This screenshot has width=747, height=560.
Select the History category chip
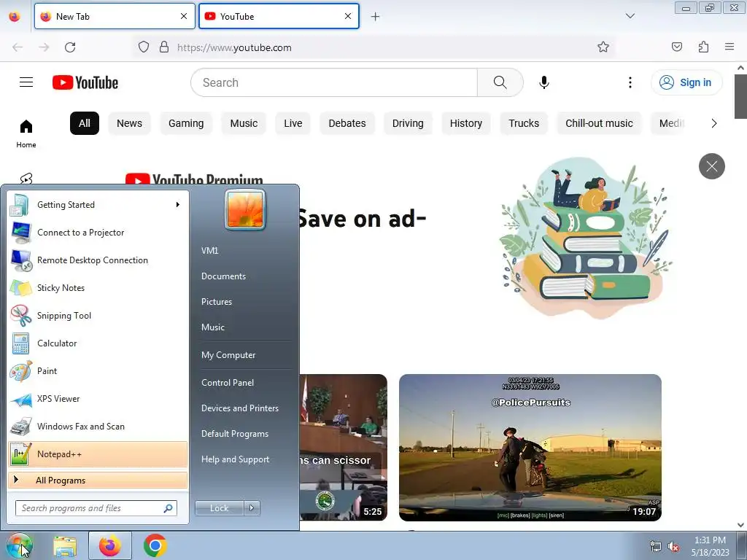tap(466, 123)
